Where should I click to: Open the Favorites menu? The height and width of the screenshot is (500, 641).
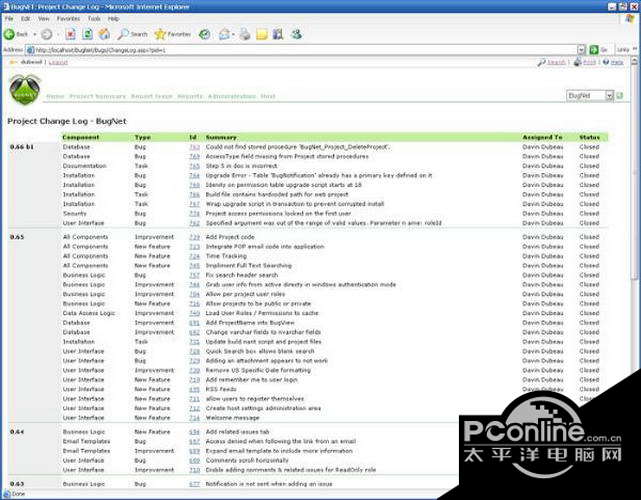coord(68,19)
